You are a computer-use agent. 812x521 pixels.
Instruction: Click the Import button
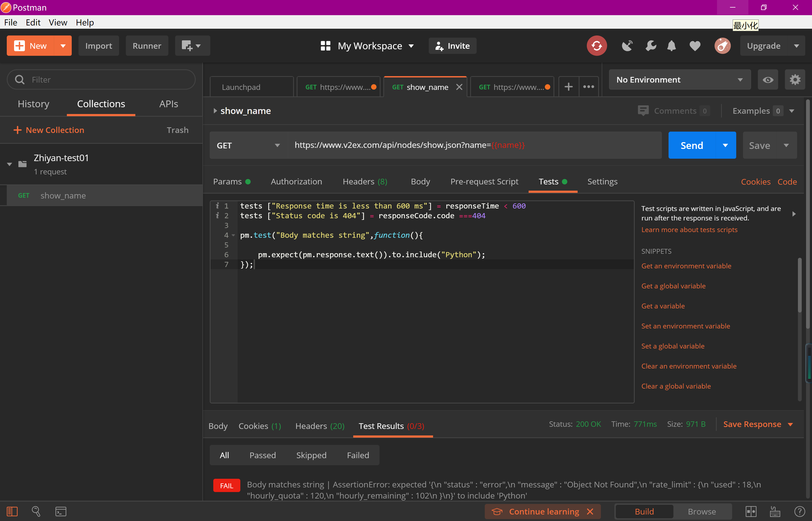pyautogui.click(x=98, y=46)
